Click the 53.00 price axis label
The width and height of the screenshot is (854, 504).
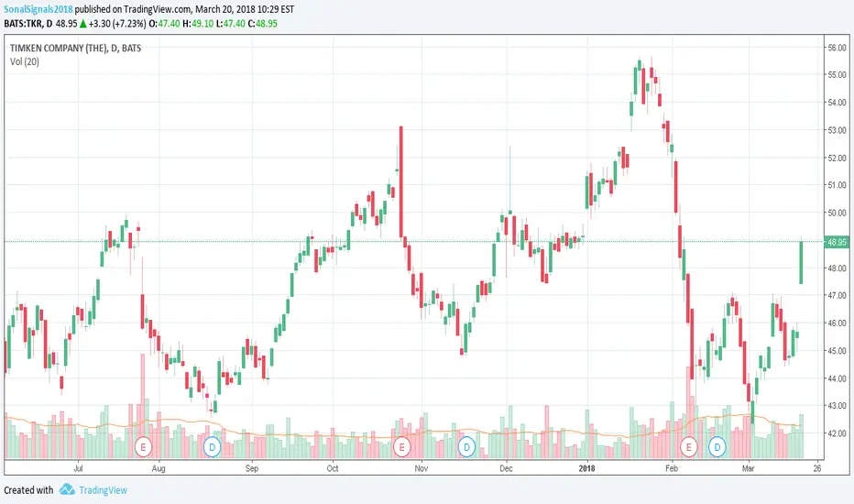point(838,130)
